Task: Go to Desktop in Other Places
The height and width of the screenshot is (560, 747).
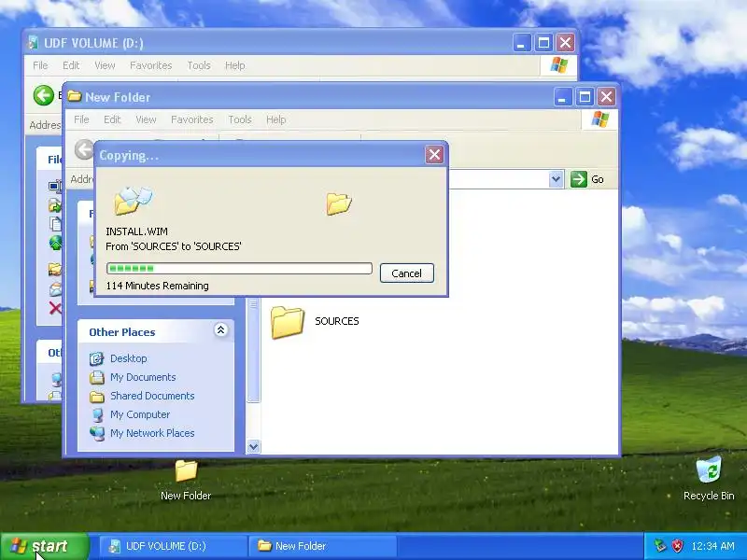Action: pos(129,358)
